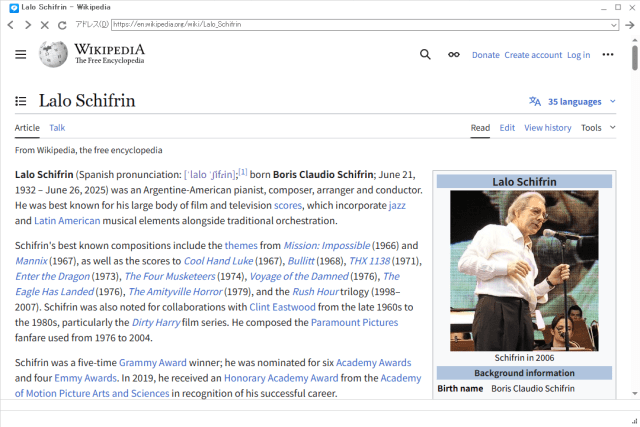The width and height of the screenshot is (640, 427).
Task: Click the IPA pronunciation link
Action: (210, 175)
